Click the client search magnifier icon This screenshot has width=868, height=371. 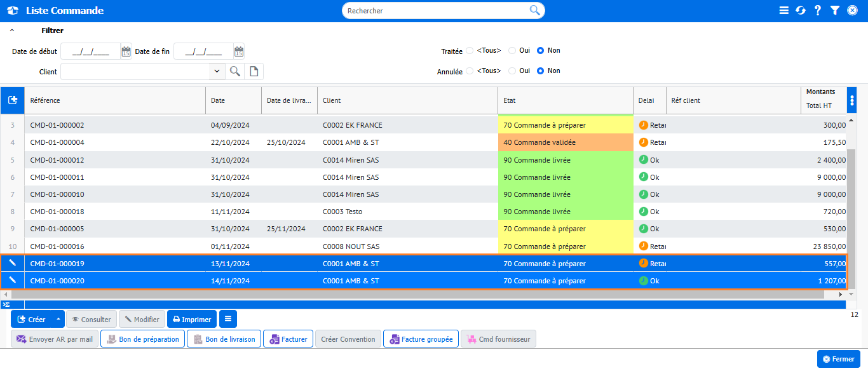(234, 71)
